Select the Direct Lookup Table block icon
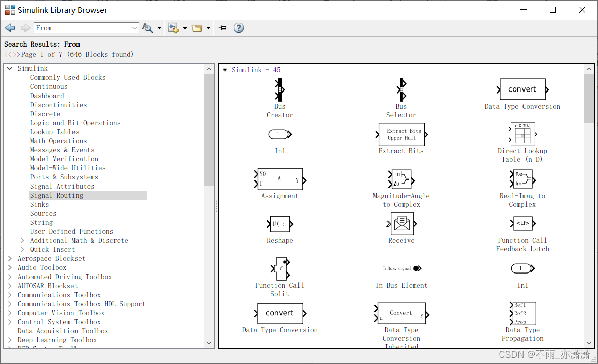The image size is (598, 364). (522, 134)
